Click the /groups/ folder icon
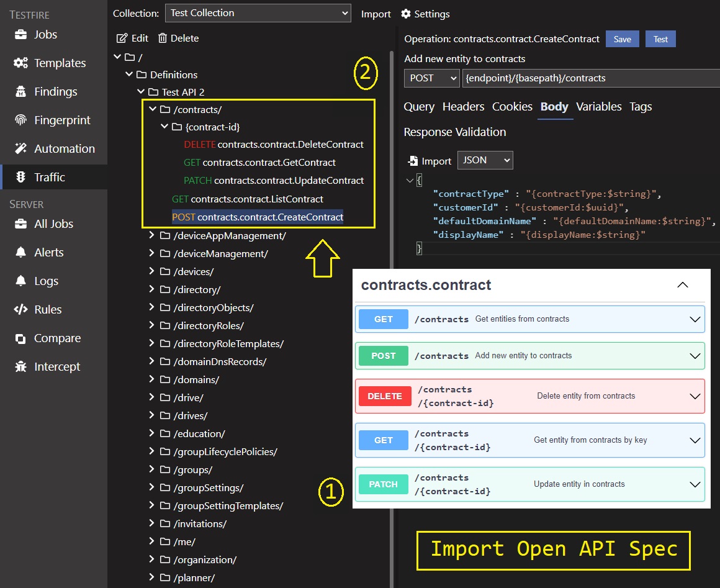 (x=165, y=469)
